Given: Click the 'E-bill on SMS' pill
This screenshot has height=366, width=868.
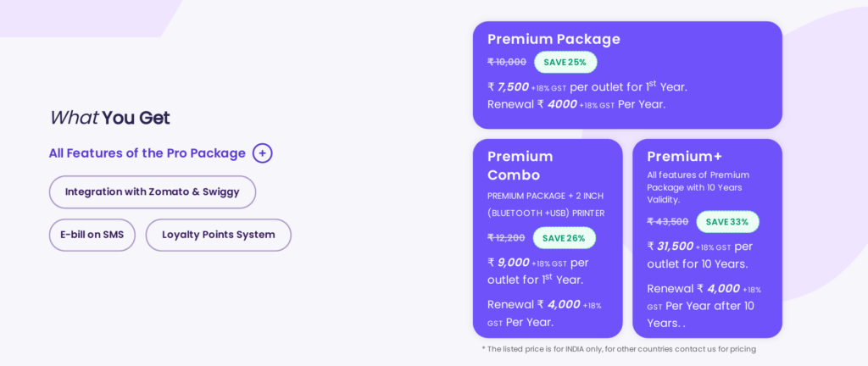Looking at the screenshot, I should 92,235.
